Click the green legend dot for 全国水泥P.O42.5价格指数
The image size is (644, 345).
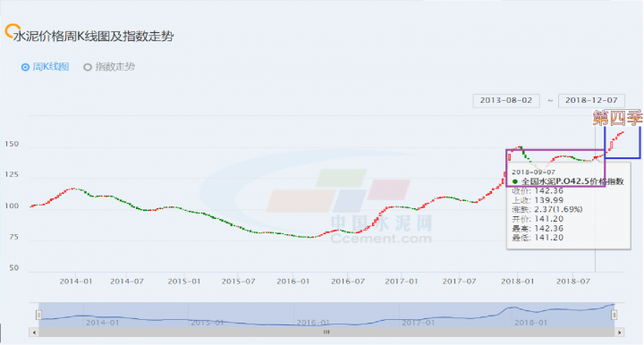pyautogui.click(x=515, y=181)
